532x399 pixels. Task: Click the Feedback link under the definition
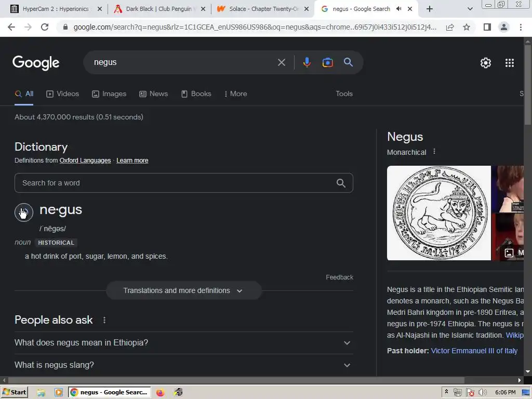[x=339, y=277]
